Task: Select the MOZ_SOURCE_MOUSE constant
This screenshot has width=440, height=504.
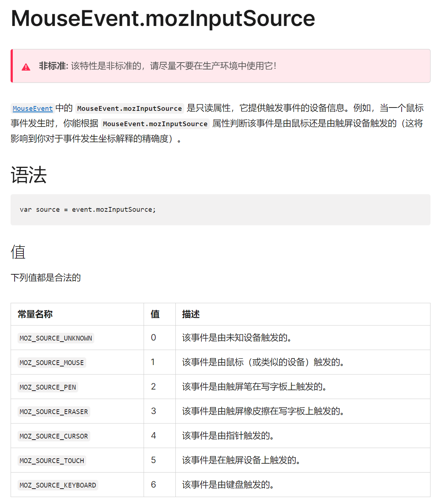Action: [52, 362]
